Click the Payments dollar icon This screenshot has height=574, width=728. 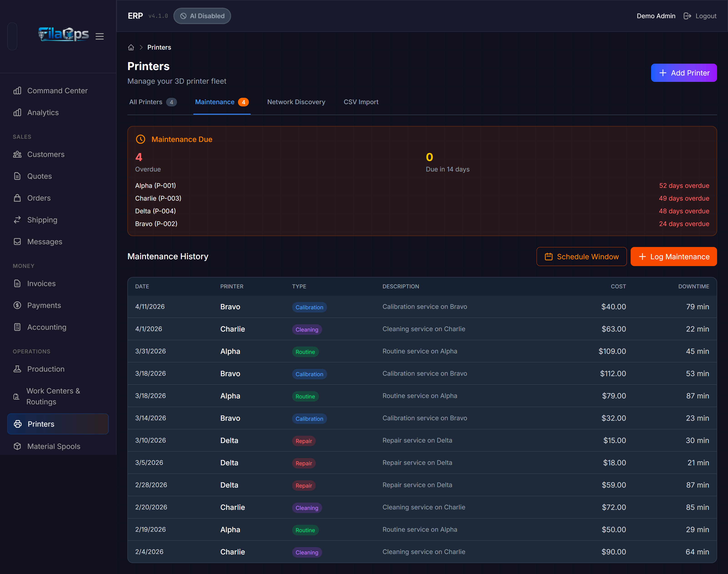17,305
